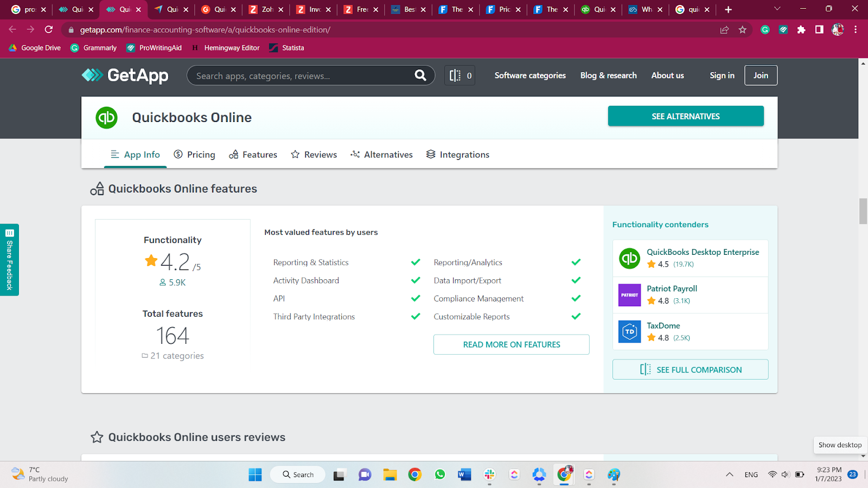Click the page vertical scrollbar thumb

coord(863,211)
